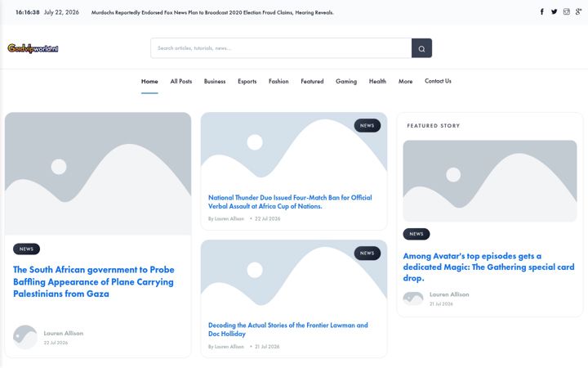Click 'By Lauren Allison' under Frontier Lawman article

coord(226,346)
